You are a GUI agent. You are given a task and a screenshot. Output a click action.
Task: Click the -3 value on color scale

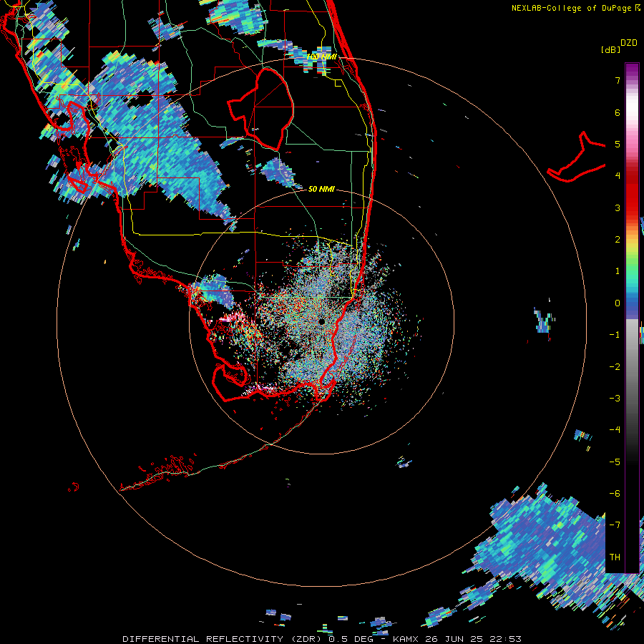[615, 398]
